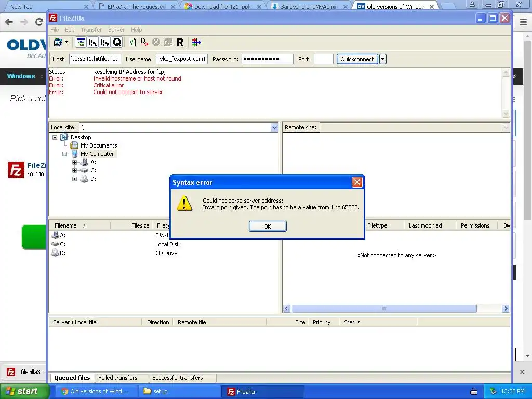
Task: Expand the D: drive node
Action: tap(75, 179)
